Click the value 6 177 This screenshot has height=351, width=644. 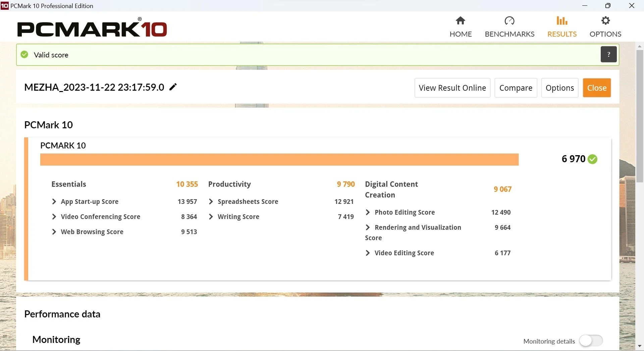[502, 253]
